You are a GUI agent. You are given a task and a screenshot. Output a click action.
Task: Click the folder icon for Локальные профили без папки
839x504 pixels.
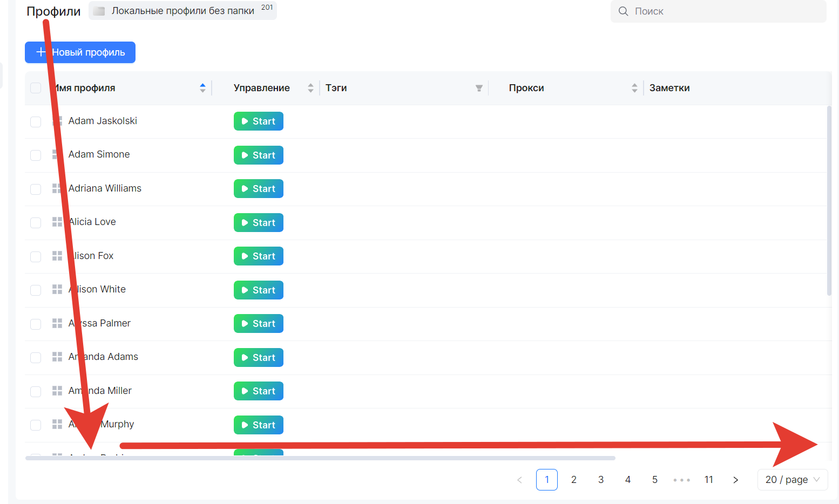coord(99,11)
